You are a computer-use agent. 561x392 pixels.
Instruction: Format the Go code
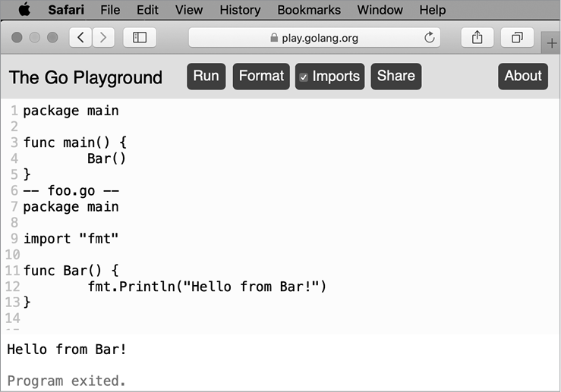(x=261, y=76)
